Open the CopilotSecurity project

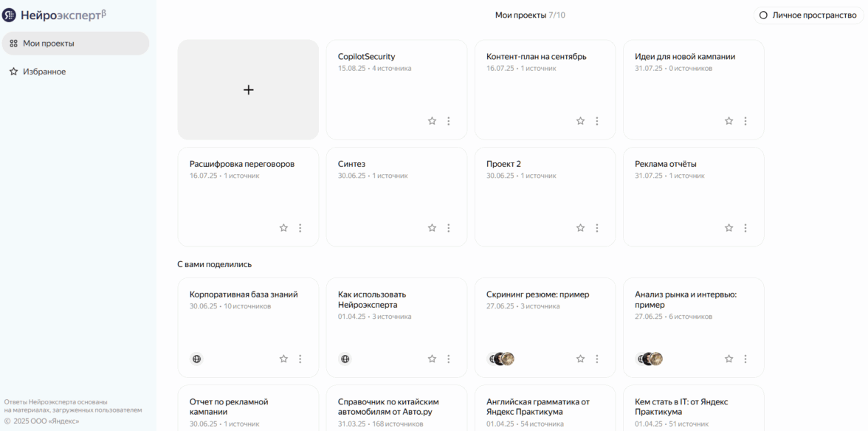point(396,89)
